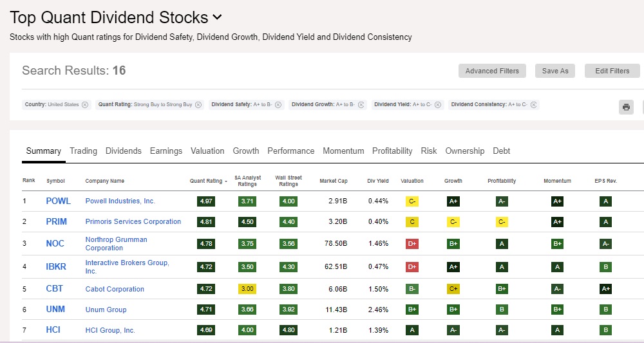The width and height of the screenshot is (644, 343).
Task: Open the Performance tab
Action: click(291, 151)
